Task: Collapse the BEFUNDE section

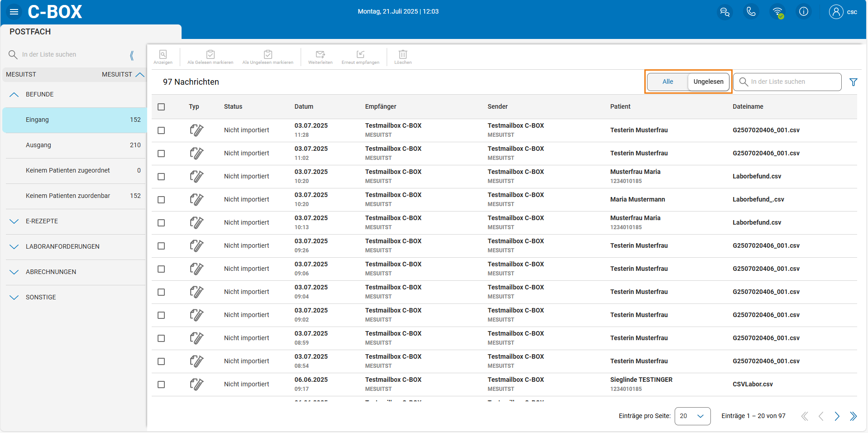Action: pos(14,95)
